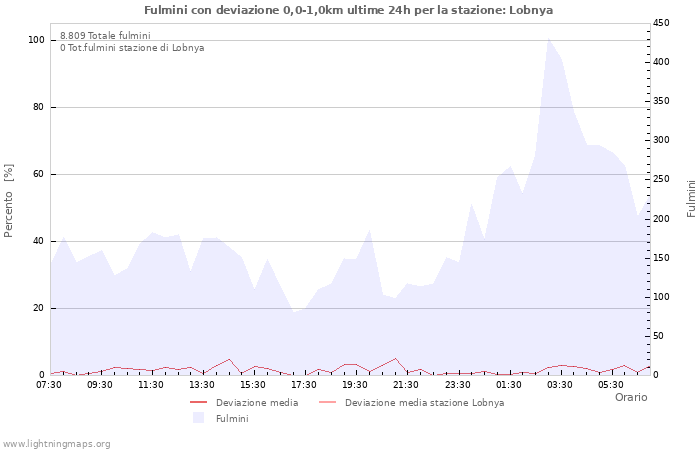Click the 'Percento [%]' left axis title
700x450 pixels.
[9, 200]
